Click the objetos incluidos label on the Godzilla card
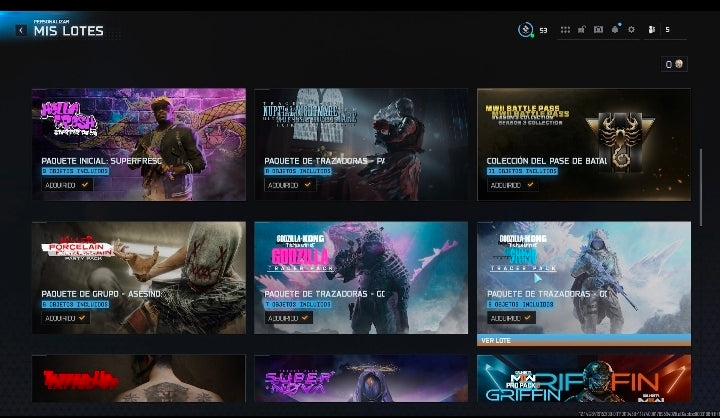This screenshot has height=418, width=720. pyautogui.click(x=298, y=304)
